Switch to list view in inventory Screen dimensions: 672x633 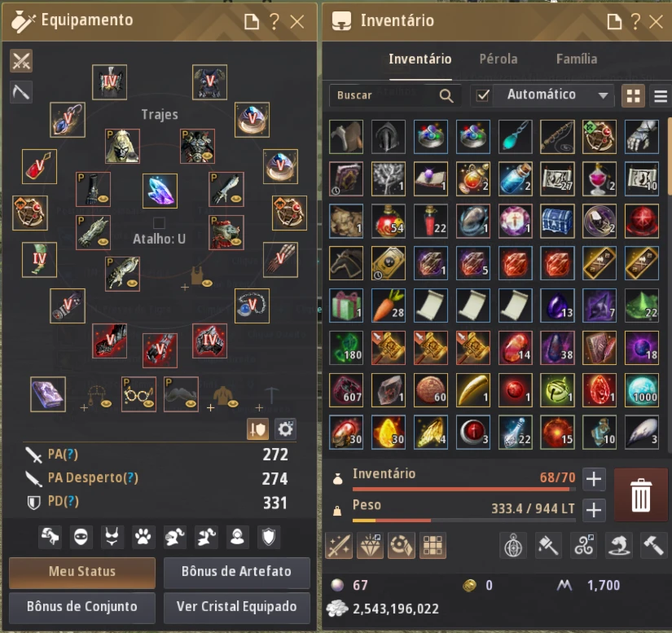[x=661, y=95]
